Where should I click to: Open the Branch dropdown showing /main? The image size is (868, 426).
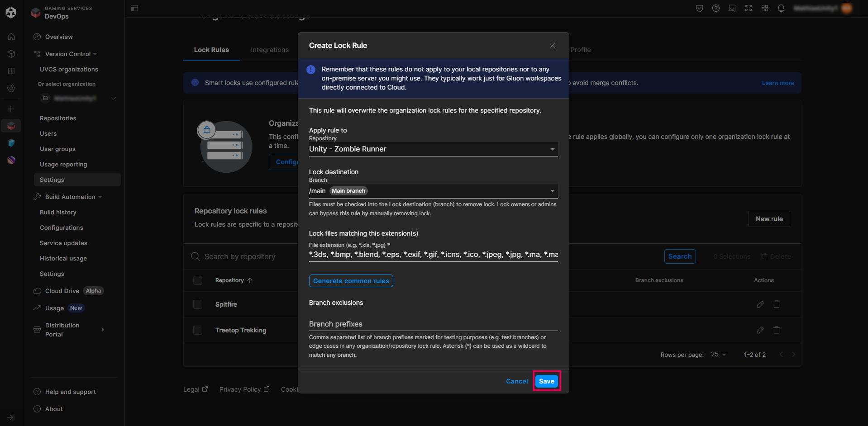pyautogui.click(x=433, y=191)
